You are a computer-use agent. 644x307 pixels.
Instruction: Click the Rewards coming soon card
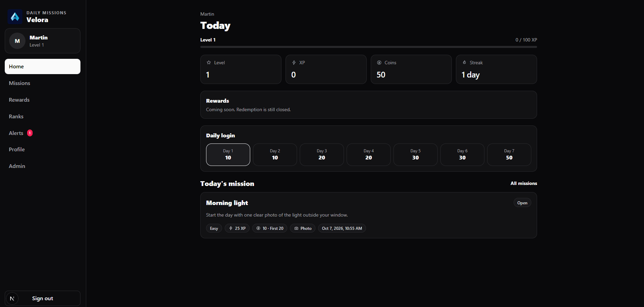click(x=369, y=105)
